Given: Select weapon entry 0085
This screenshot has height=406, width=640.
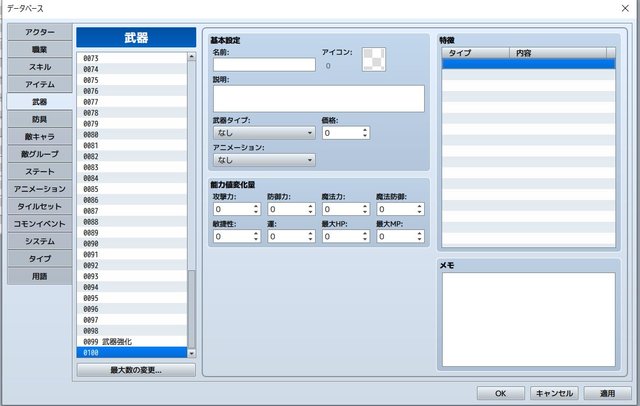Looking at the screenshot, I should click(x=132, y=189).
